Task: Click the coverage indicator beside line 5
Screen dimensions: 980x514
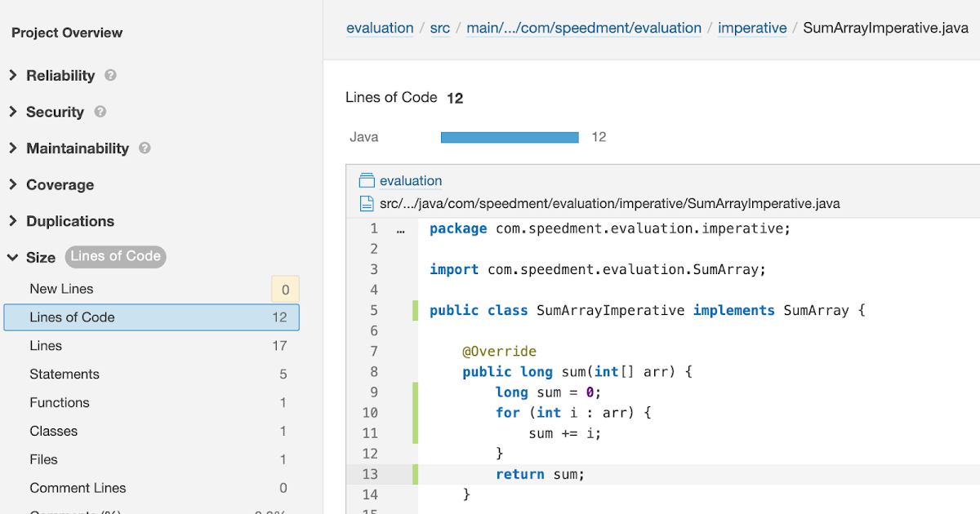Action: coord(416,310)
